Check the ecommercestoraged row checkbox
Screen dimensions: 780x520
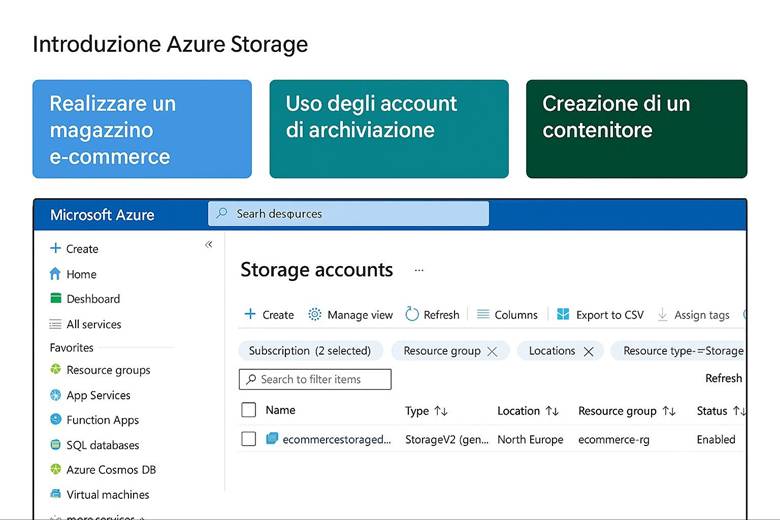249,439
